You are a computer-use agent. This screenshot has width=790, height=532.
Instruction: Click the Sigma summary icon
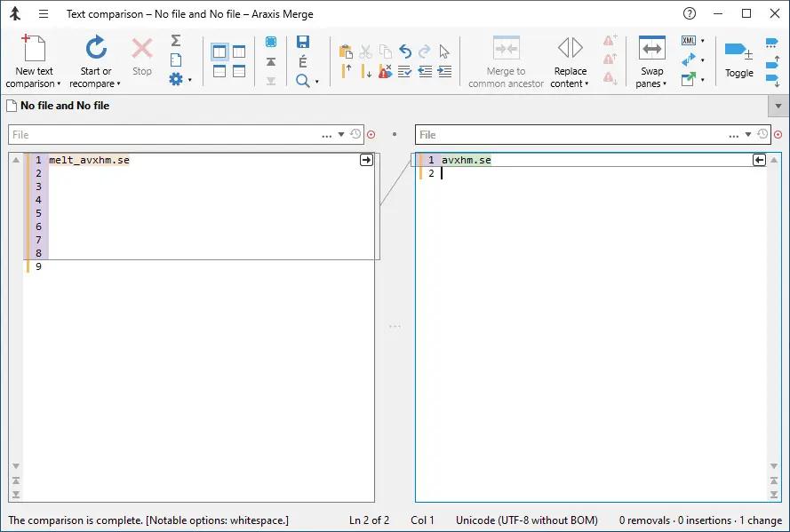175,40
